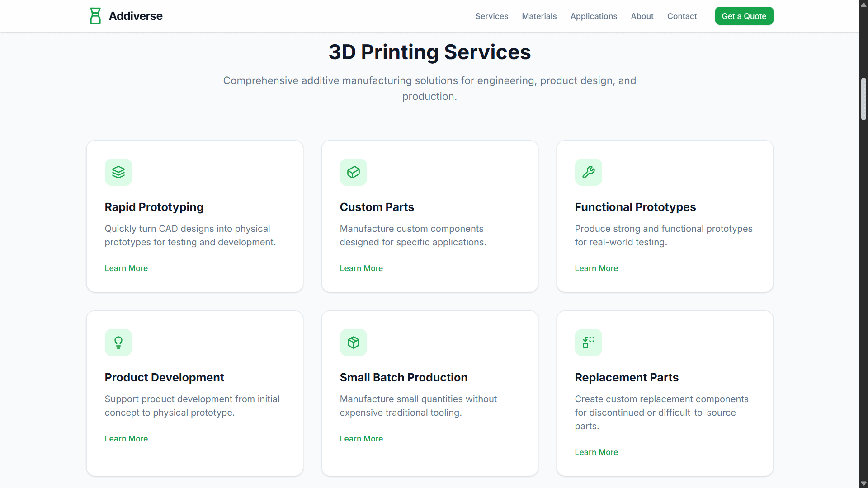868x488 pixels.
Task: Click the Small Batch Production heading
Action: point(404,377)
